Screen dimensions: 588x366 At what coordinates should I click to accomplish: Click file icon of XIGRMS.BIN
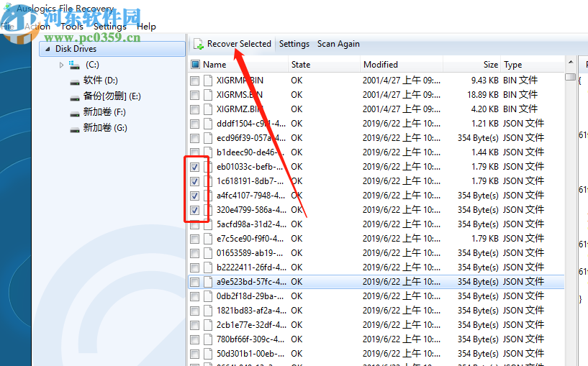click(208, 95)
